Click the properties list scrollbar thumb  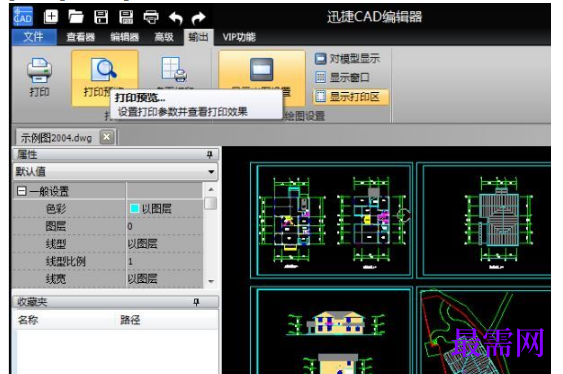click(211, 204)
